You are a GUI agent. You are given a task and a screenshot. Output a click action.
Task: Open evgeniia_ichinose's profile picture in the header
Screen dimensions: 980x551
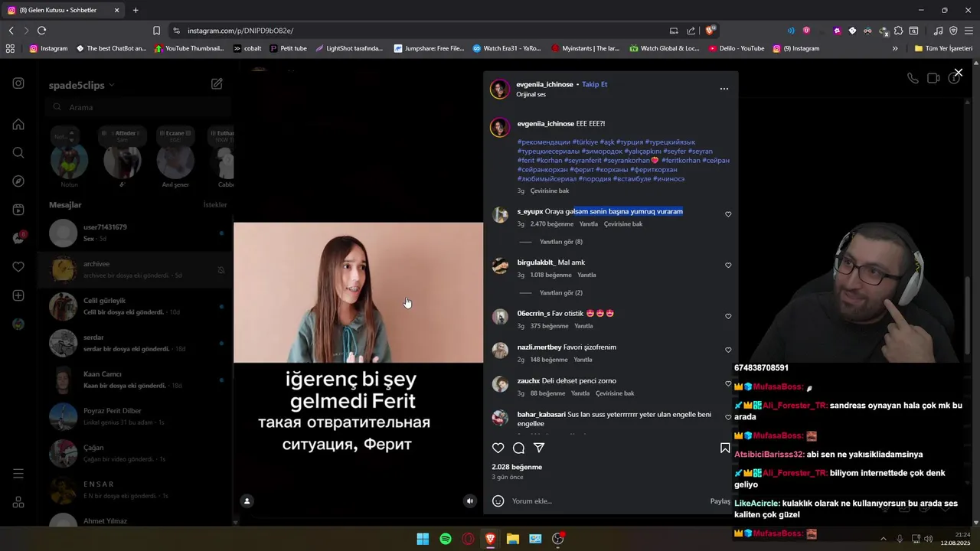click(500, 89)
